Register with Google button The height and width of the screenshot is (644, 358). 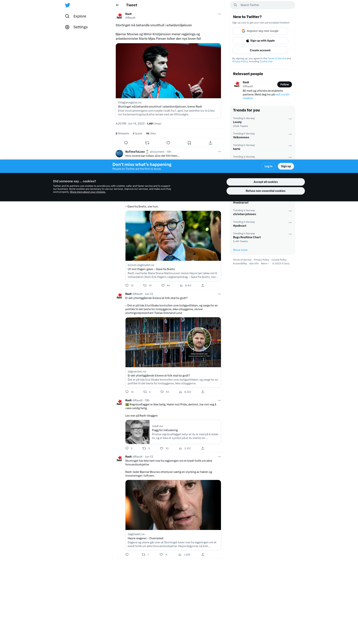[260, 31]
